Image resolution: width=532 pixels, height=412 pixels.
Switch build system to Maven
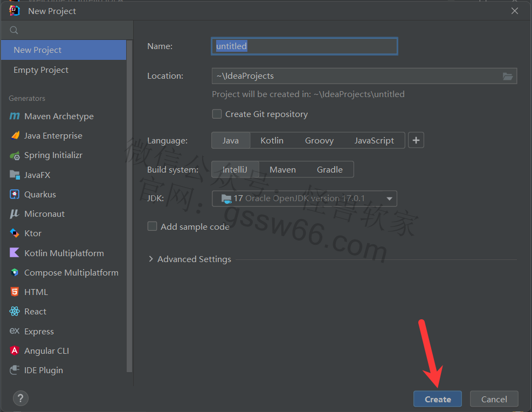[x=282, y=169]
